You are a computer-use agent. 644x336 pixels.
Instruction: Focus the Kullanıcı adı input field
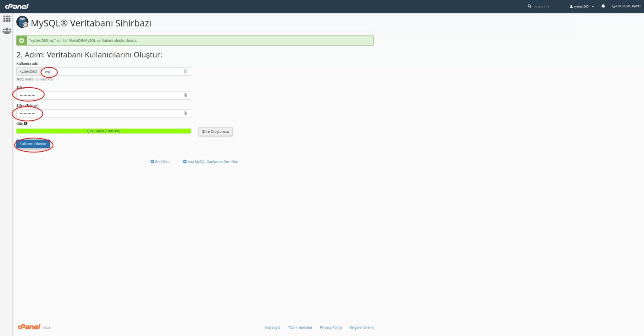116,71
